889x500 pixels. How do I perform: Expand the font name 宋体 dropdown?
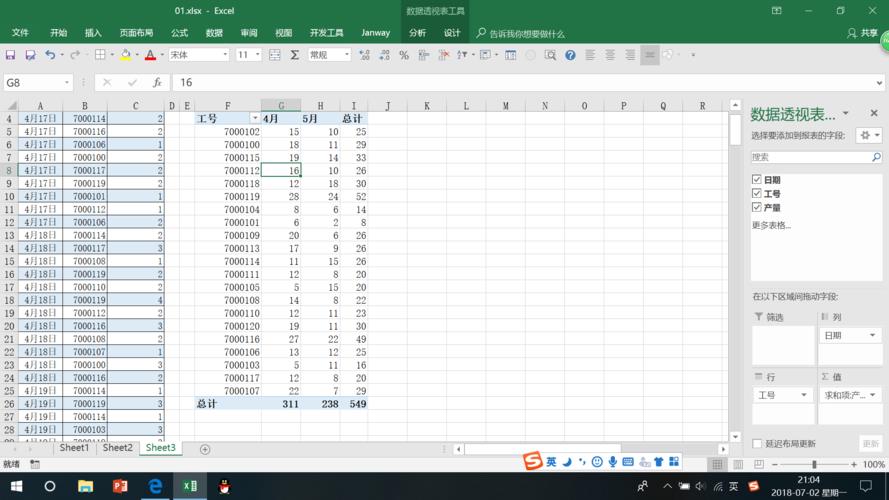226,55
